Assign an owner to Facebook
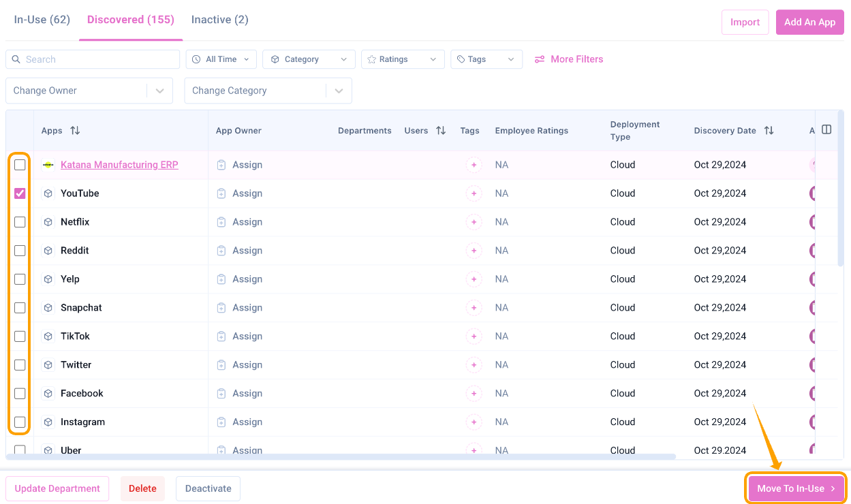This screenshot has width=851, height=504. pyautogui.click(x=239, y=394)
